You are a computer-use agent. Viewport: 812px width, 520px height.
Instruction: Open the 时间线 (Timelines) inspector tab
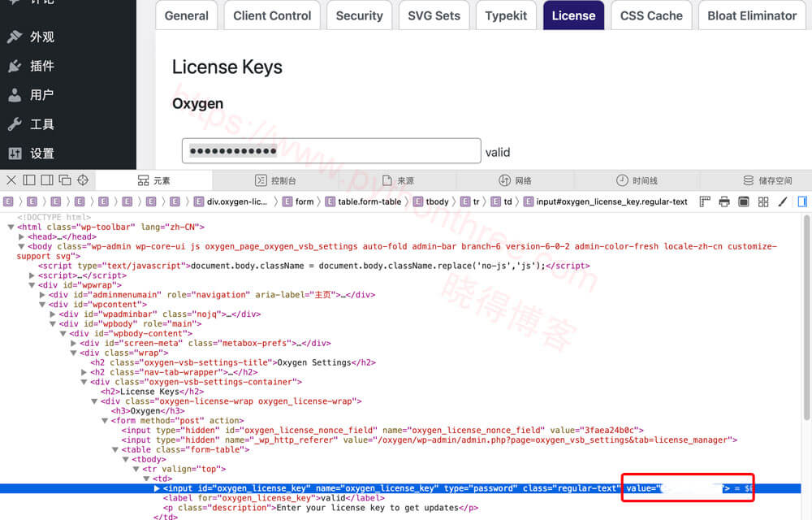637,180
